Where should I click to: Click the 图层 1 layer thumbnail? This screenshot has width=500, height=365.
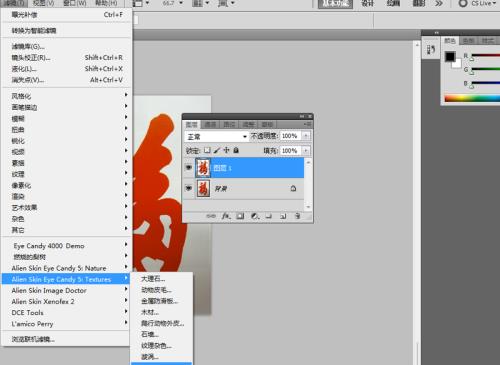click(203, 168)
